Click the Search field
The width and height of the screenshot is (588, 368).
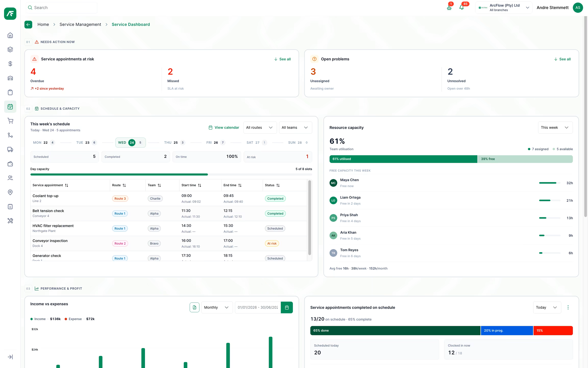click(x=62, y=8)
